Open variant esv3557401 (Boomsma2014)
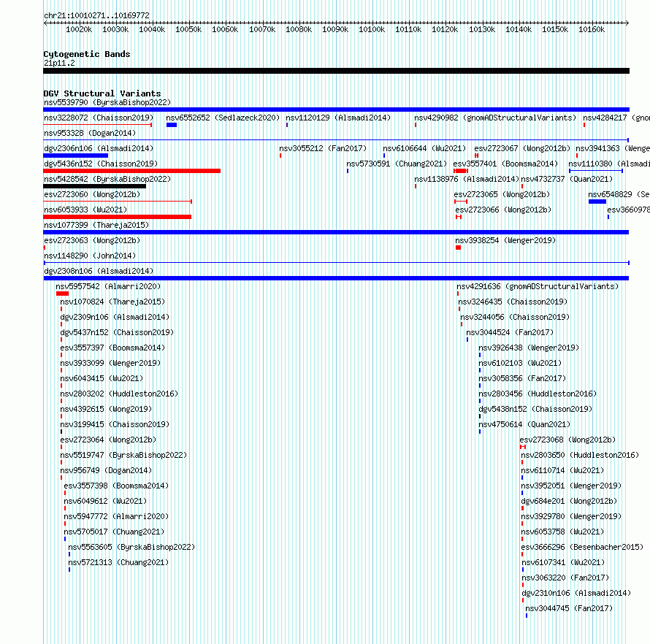Screen dimensions: 650x644 pyautogui.click(x=505, y=164)
